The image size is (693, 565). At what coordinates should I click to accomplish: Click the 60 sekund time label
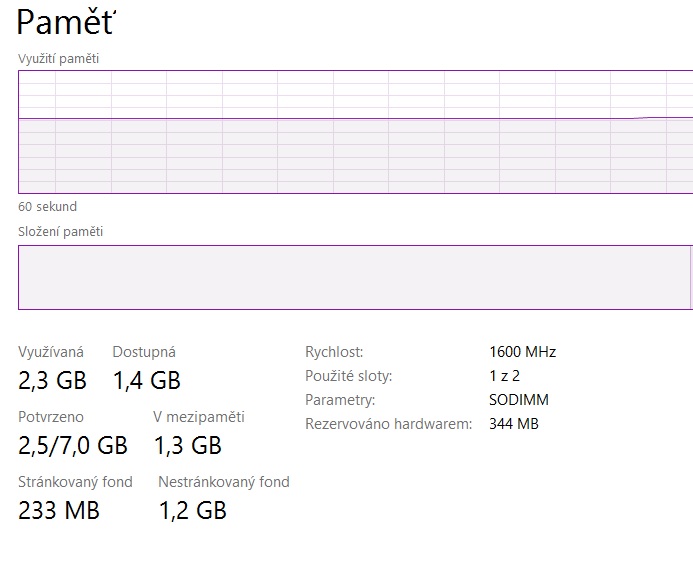pyautogui.click(x=47, y=207)
